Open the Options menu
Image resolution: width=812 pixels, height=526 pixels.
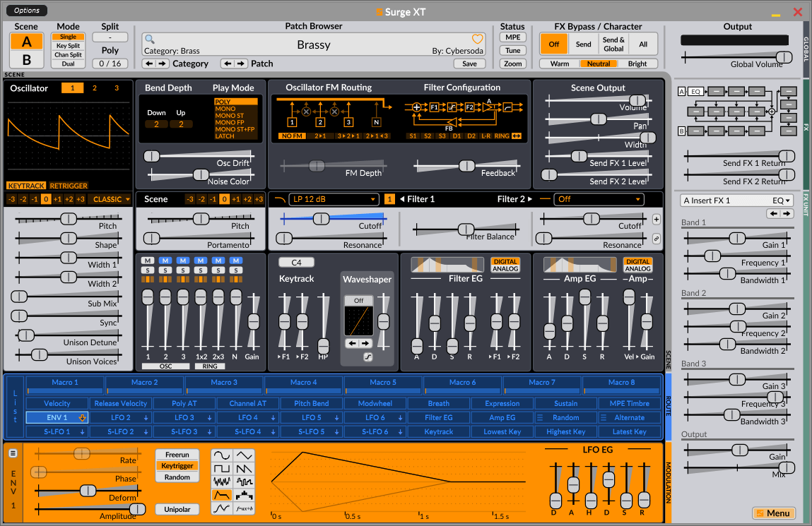[x=26, y=11]
